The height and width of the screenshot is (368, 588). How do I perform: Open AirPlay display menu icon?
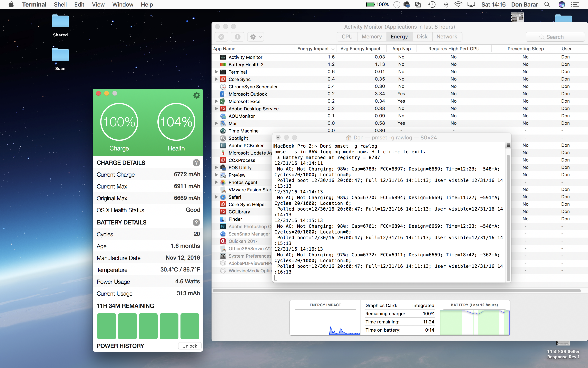471,4
